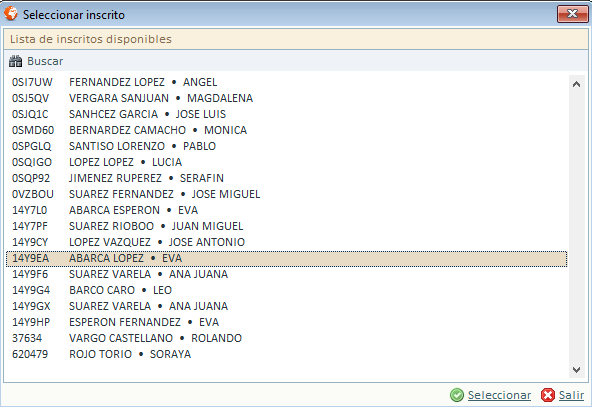Click the green checkmark Seleccionar icon
The image size is (592, 407).
pos(456,395)
